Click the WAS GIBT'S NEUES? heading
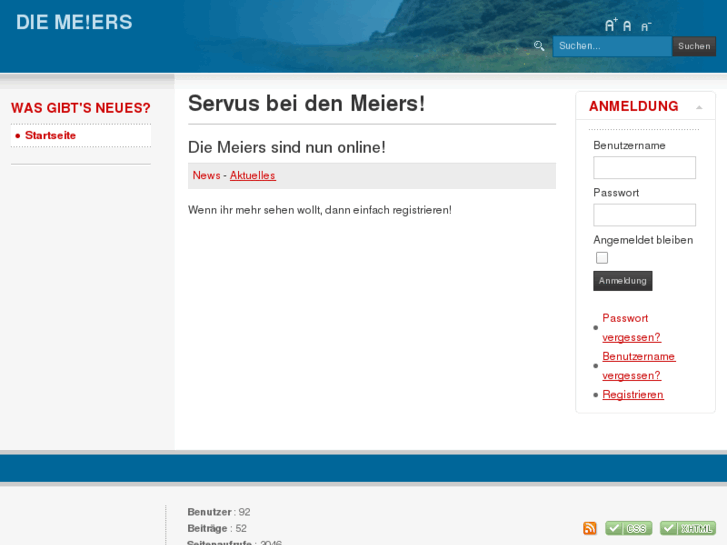The width and height of the screenshot is (727, 545). [x=81, y=108]
